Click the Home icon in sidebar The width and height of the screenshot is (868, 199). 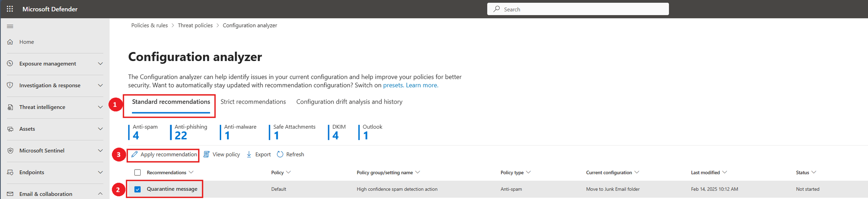coord(10,42)
